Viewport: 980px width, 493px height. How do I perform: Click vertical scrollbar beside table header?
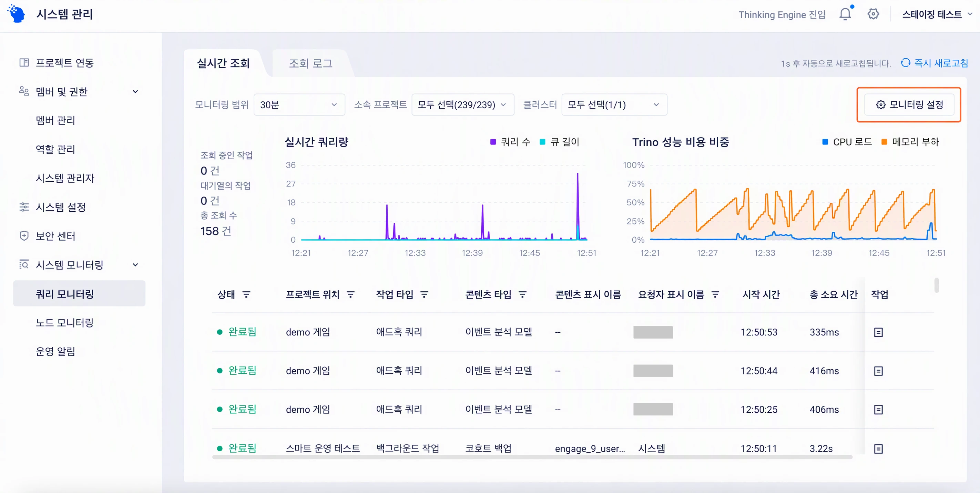936,285
